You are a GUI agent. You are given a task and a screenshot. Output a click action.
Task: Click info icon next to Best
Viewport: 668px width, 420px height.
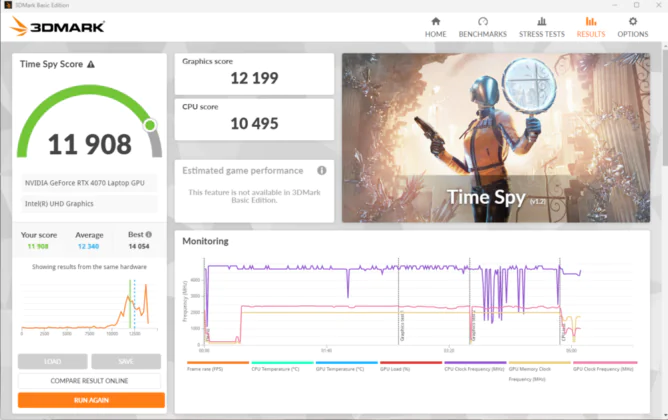[149, 234]
